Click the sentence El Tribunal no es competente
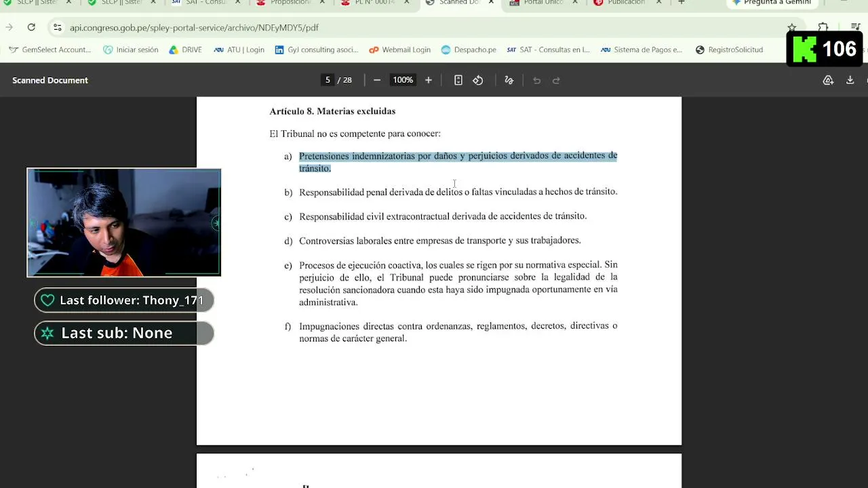The image size is (868, 488). click(x=355, y=134)
